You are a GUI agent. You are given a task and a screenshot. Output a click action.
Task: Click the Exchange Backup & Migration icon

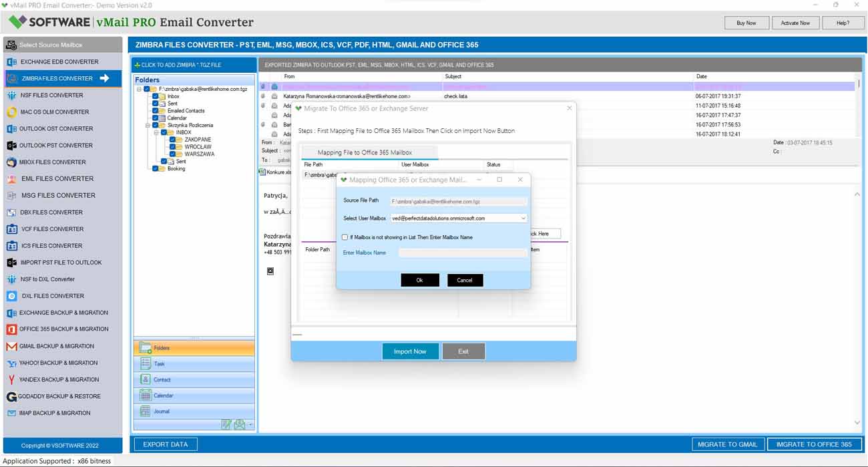point(11,313)
